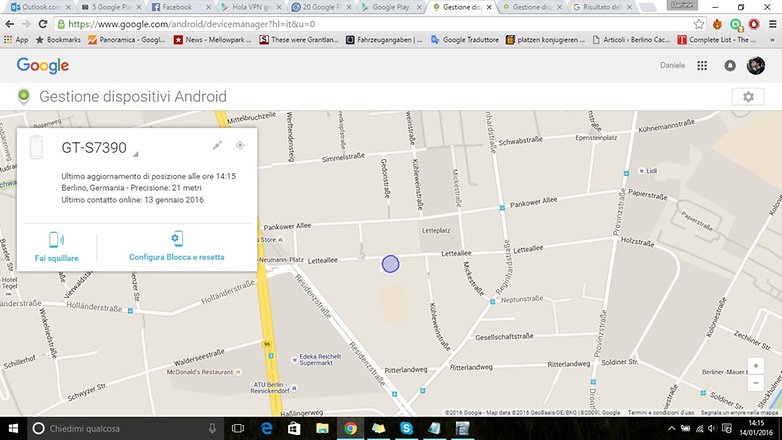Rename device with pencil icon
The image size is (782, 440).
217,145
